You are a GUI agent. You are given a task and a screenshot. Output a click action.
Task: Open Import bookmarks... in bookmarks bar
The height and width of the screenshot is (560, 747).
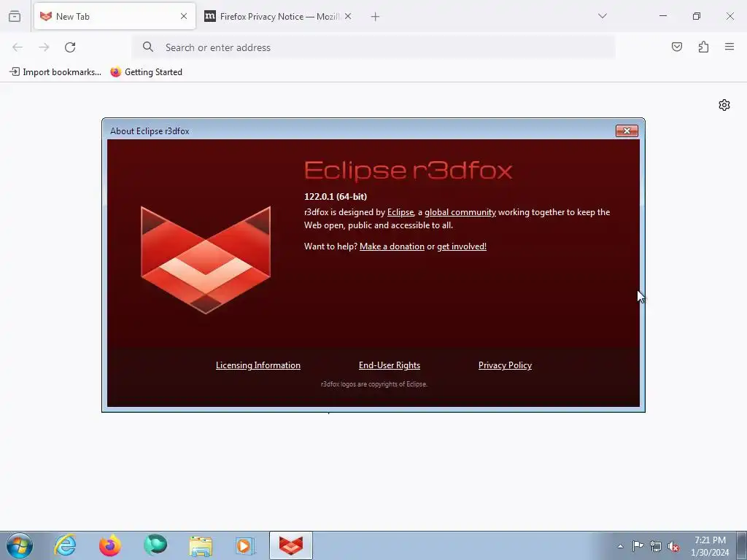55,72
